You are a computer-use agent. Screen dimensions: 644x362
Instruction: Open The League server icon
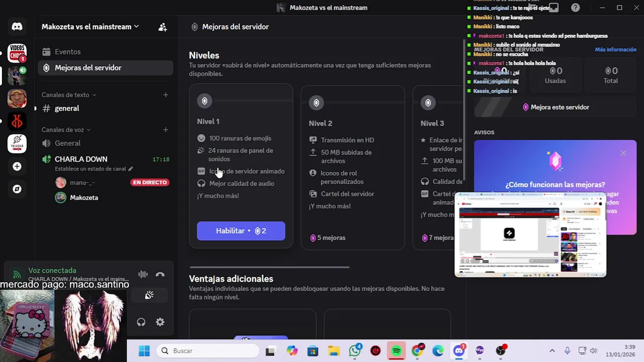coord(17,144)
